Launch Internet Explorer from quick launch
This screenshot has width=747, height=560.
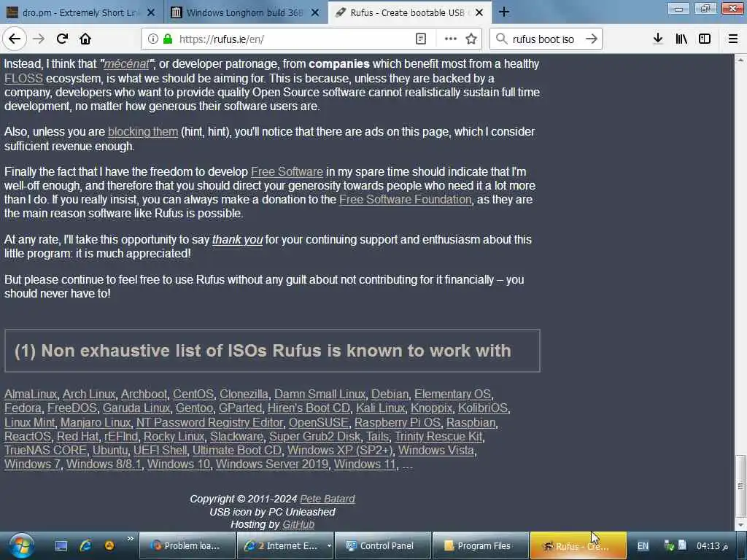(x=85, y=545)
